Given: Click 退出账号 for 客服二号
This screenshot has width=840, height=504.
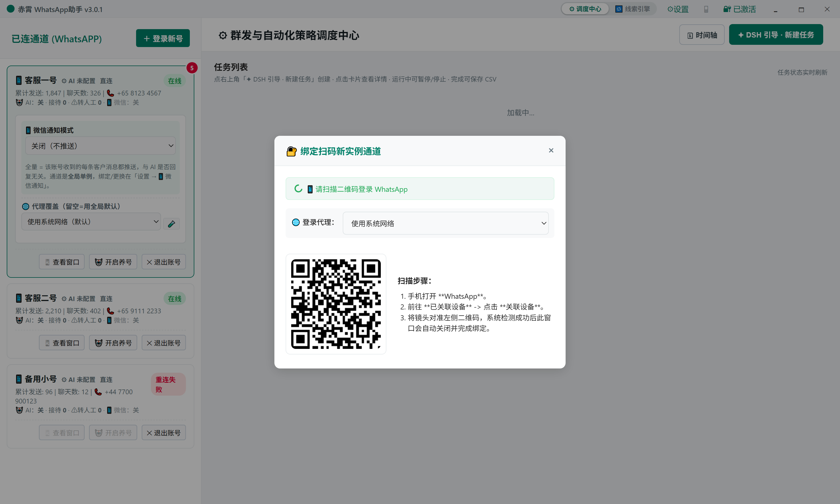Looking at the screenshot, I should click(163, 343).
